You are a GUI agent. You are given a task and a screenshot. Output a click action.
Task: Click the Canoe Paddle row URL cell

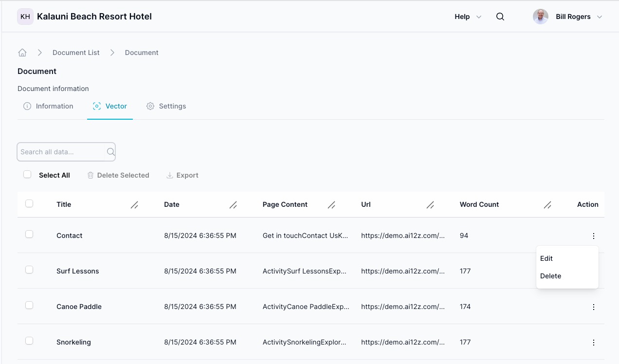tap(403, 307)
